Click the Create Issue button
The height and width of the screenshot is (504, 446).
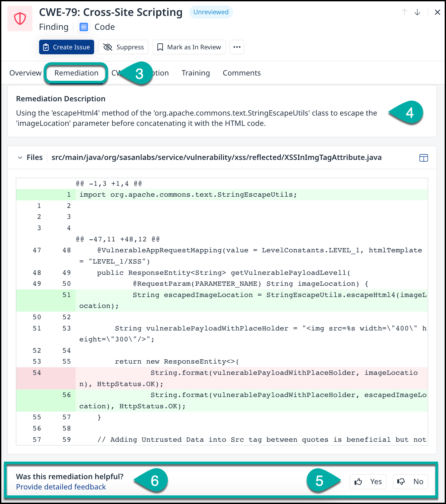tap(67, 47)
